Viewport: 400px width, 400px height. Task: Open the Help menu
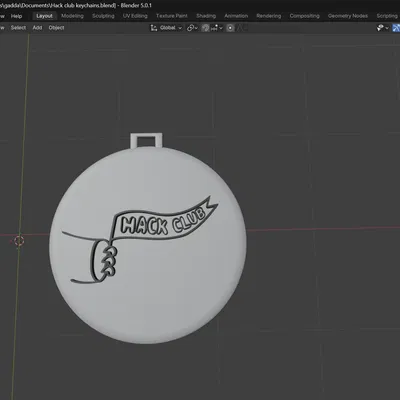(16, 16)
